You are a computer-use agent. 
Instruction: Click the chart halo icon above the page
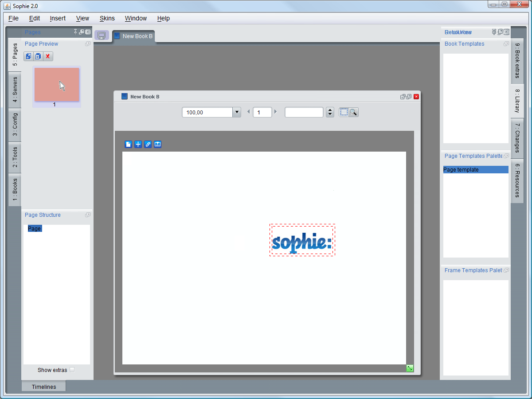pyautogui.click(x=157, y=144)
